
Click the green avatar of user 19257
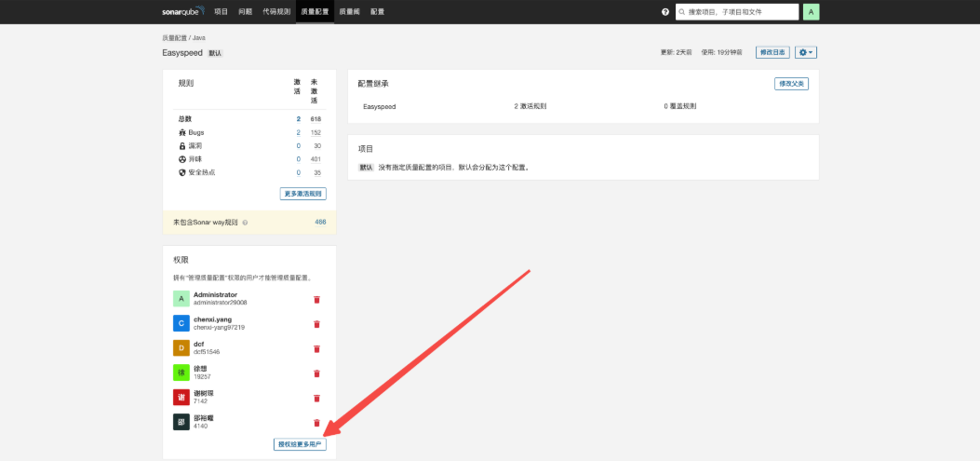pyautogui.click(x=181, y=373)
